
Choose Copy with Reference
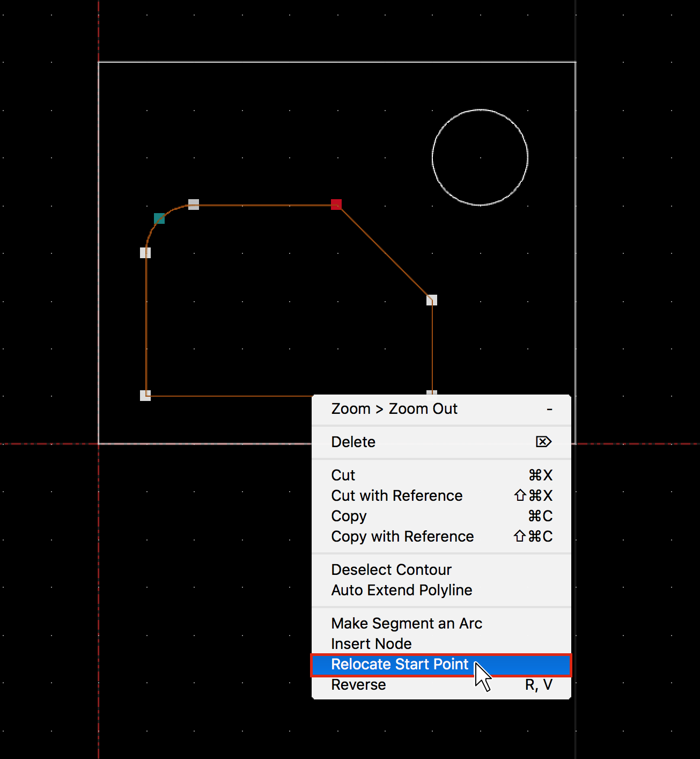(x=402, y=536)
